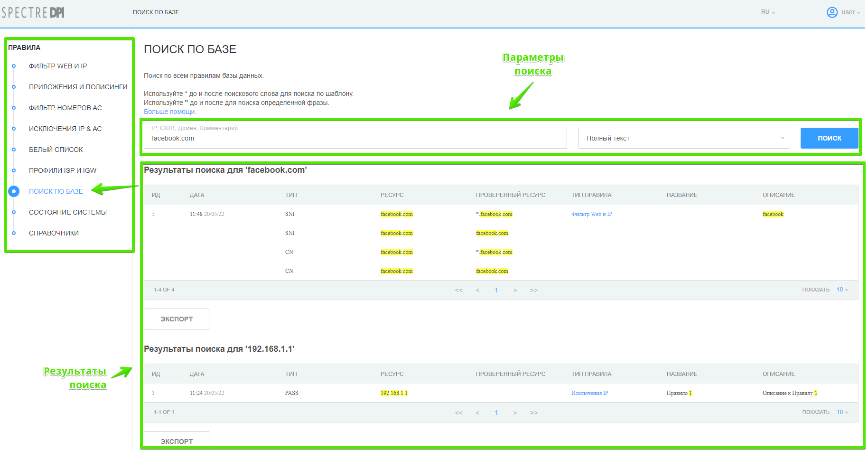
Task: Jump to last page in facebook.com results
Action: pos(534,290)
